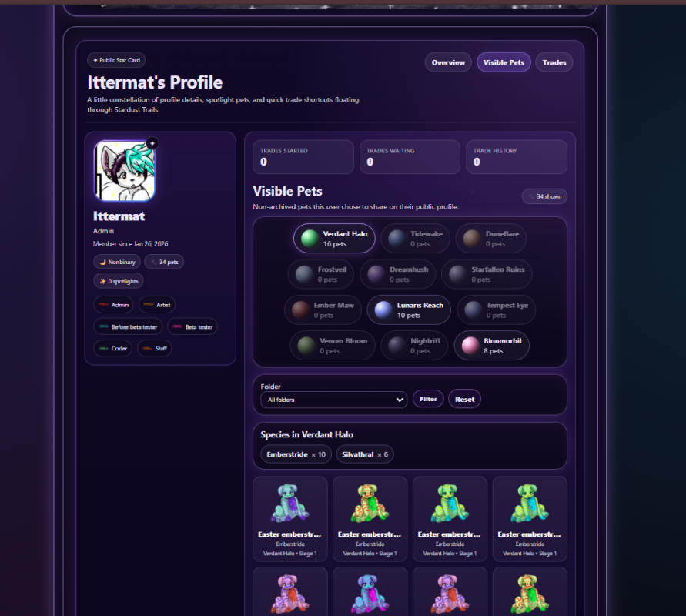Select the Lunaris Reach blue orb
This screenshot has height=616, width=686.
coord(383,310)
